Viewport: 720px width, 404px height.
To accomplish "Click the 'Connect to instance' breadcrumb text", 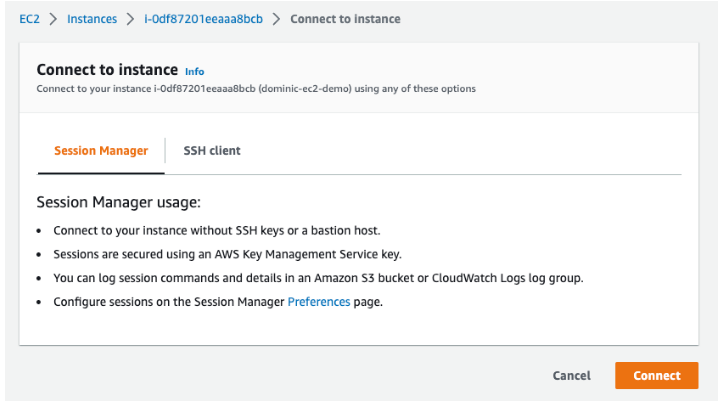I will coord(345,19).
